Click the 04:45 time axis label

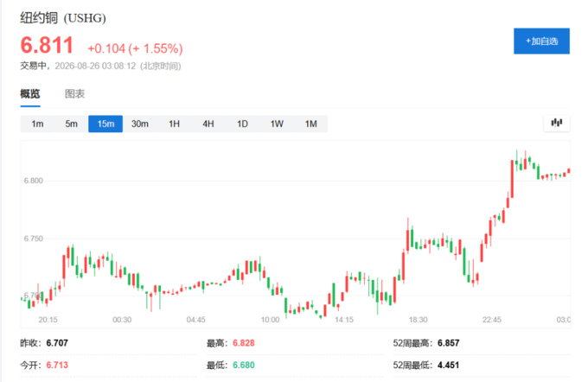pyautogui.click(x=195, y=320)
